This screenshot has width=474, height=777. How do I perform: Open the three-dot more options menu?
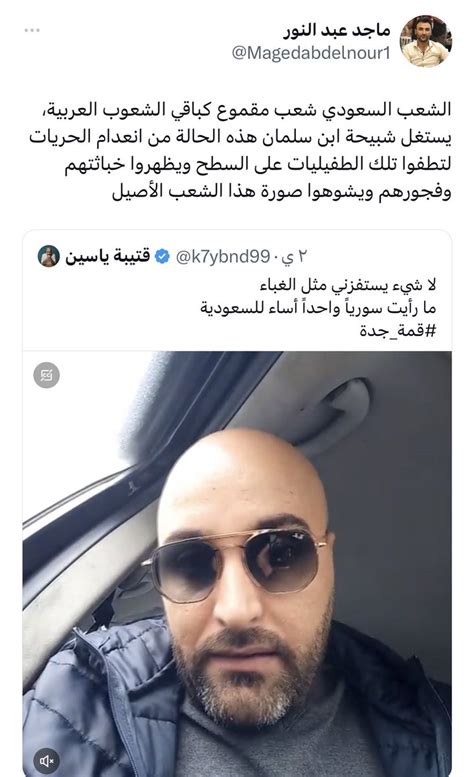coord(32,30)
